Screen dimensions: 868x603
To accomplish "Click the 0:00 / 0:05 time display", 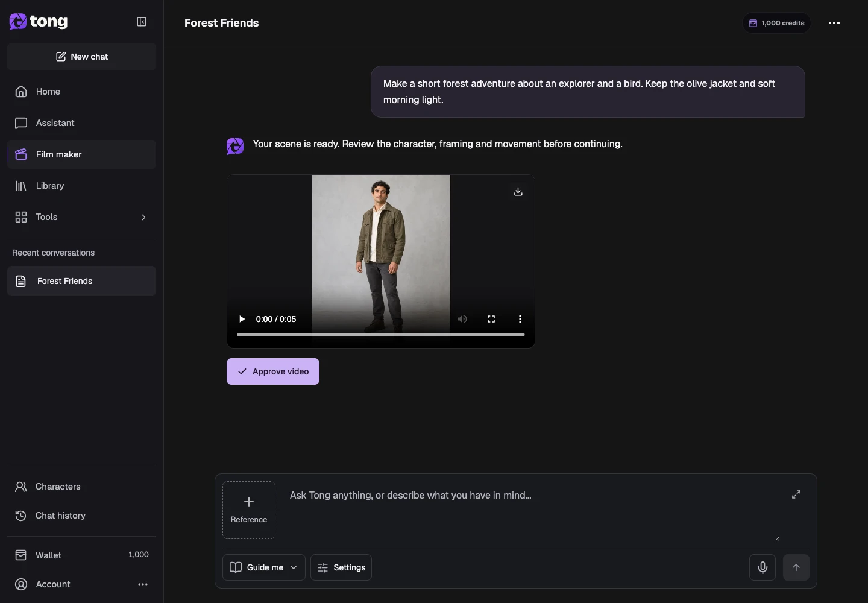I will point(276,319).
